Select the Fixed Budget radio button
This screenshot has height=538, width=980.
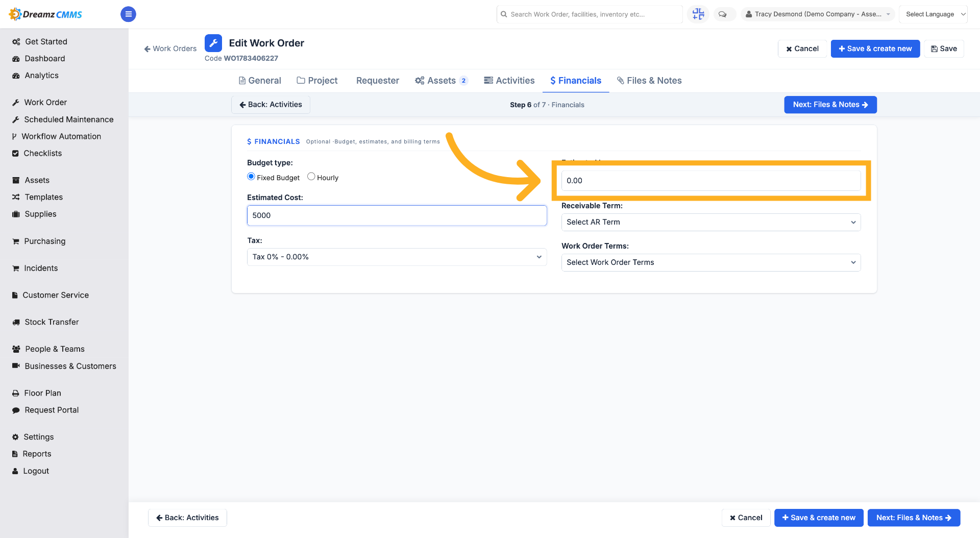pos(251,177)
